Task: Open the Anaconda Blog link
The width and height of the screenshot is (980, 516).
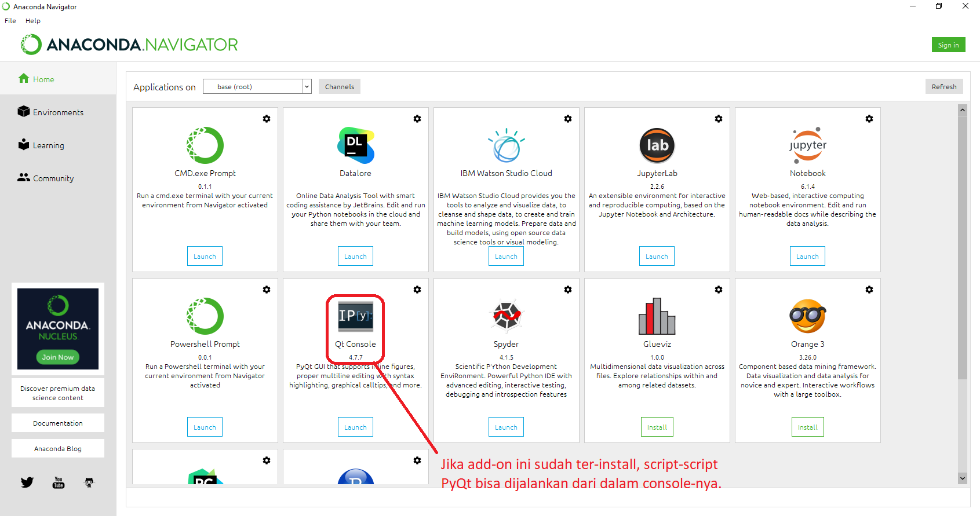Action: (x=58, y=448)
